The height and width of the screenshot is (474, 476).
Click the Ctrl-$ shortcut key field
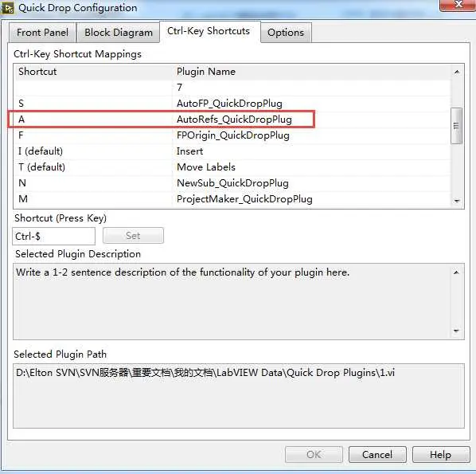point(54,236)
